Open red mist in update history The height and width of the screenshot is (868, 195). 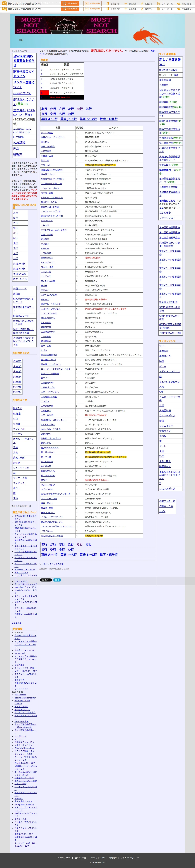point(19,799)
